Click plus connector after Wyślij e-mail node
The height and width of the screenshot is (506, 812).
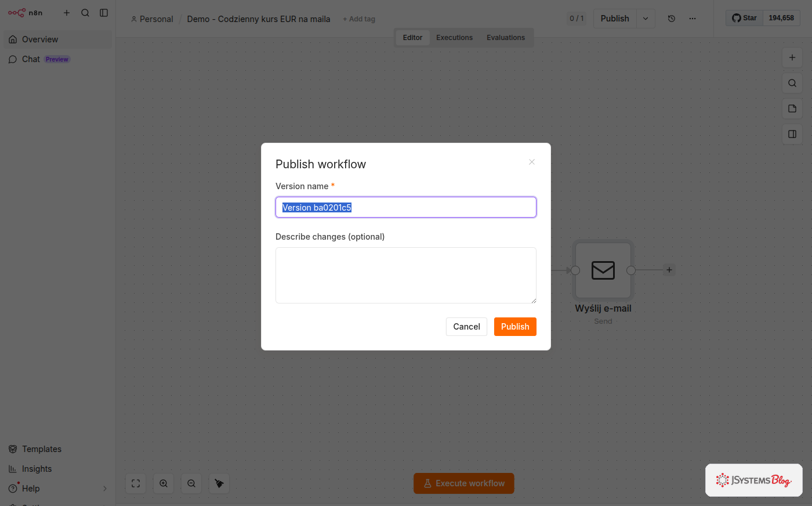point(669,270)
